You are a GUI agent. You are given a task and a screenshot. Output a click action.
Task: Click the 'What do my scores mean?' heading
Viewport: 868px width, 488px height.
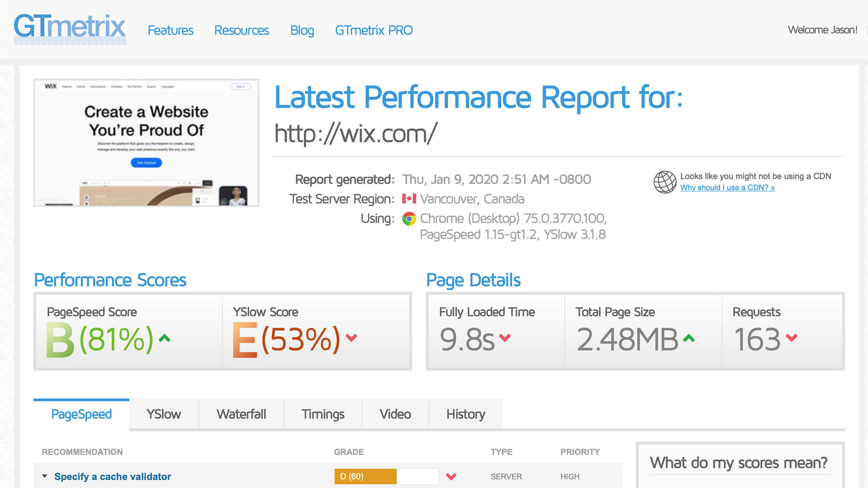[x=739, y=463]
